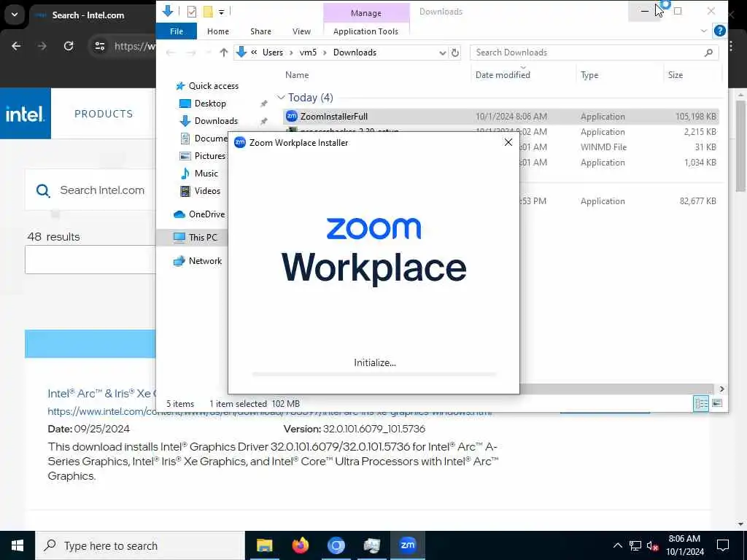747x560 pixels.
Task: Open File Explorer from the taskbar
Action: (x=264, y=545)
